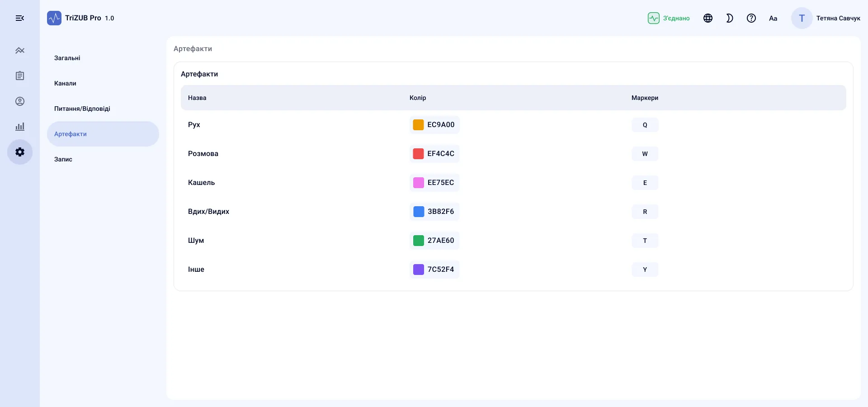
Task: Select the Кашель artifact name
Action: coord(201,183)
